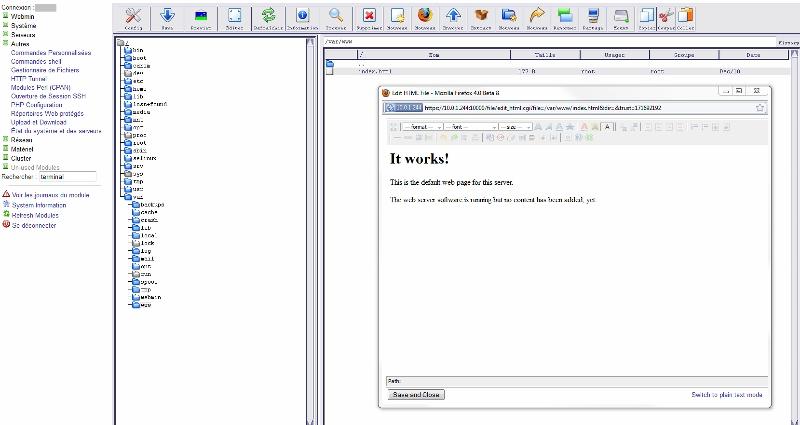This screenshot has height=425, width=800.
Task: Select the home folder in the tree
Action: [139, 89]
